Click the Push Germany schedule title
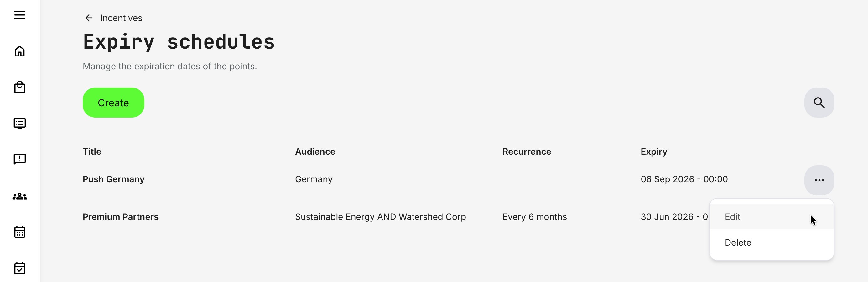Image resolution: width=868 pixels, height=282 pixels. click(114, 179)
